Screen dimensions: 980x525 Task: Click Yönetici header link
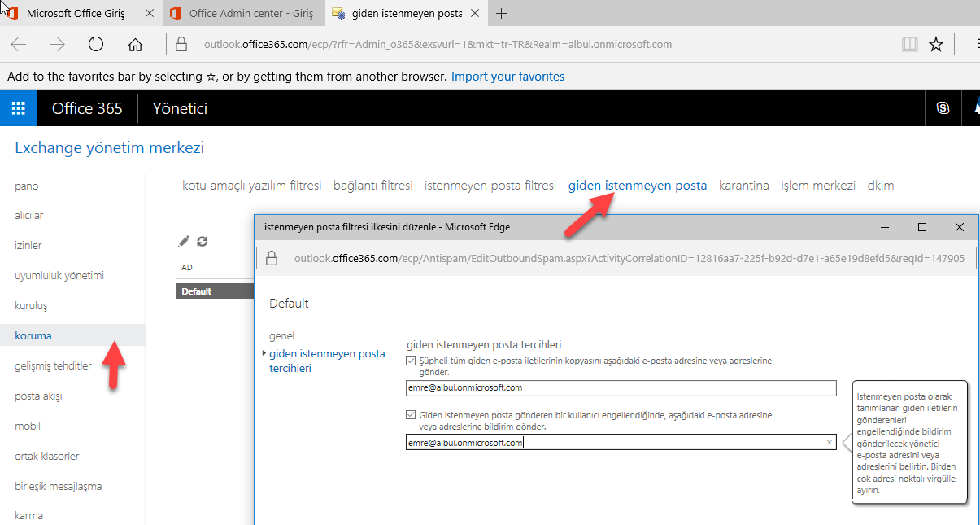[180, 108]
